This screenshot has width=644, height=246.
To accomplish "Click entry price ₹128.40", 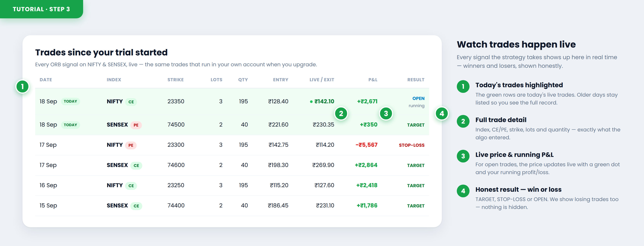I will 278,101.
